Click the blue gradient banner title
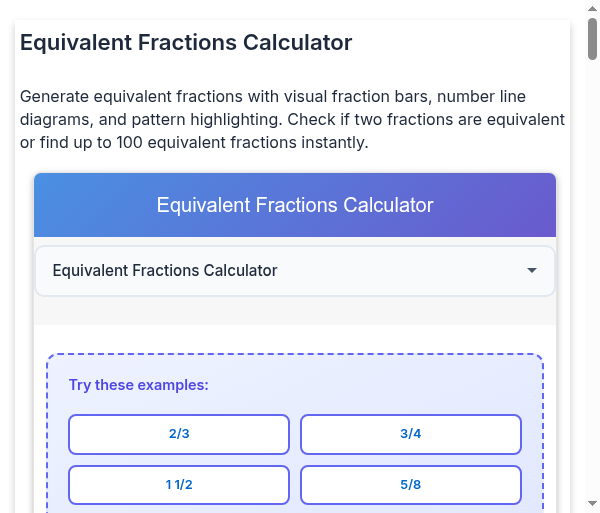The width and height of the screenshot is (600, 513). pos(295,205)
